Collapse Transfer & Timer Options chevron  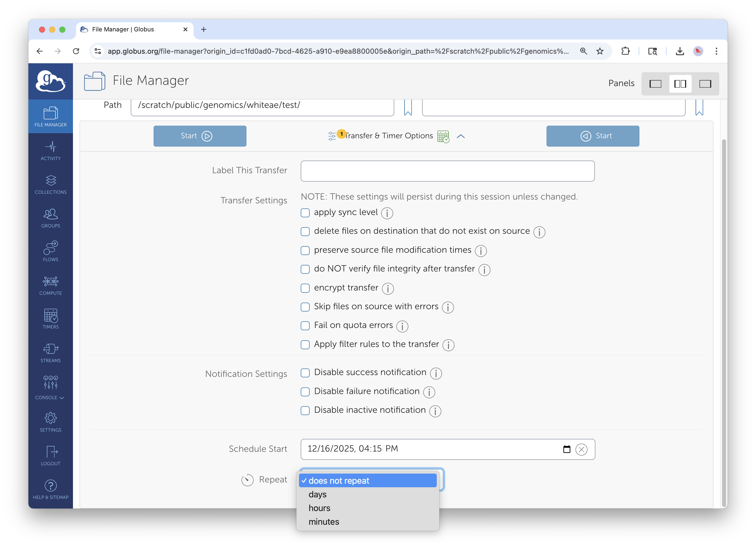[461, 136]
